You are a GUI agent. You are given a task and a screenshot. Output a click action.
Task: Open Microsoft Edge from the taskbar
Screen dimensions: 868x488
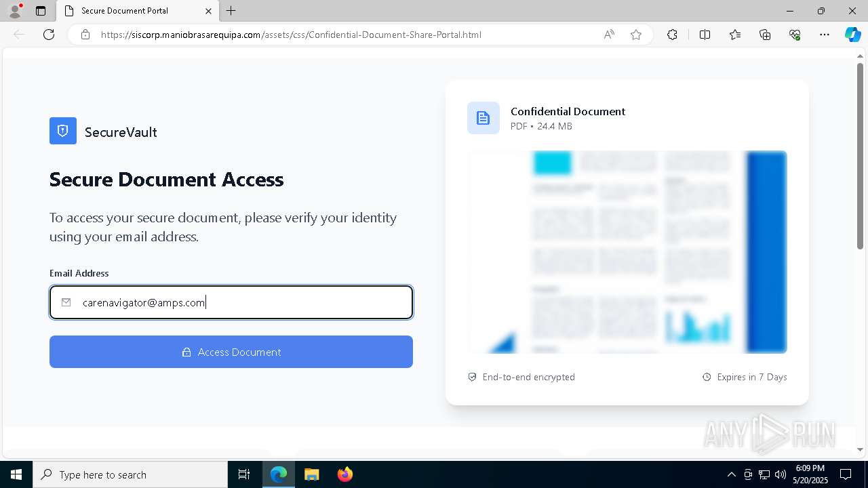(279, 474)
